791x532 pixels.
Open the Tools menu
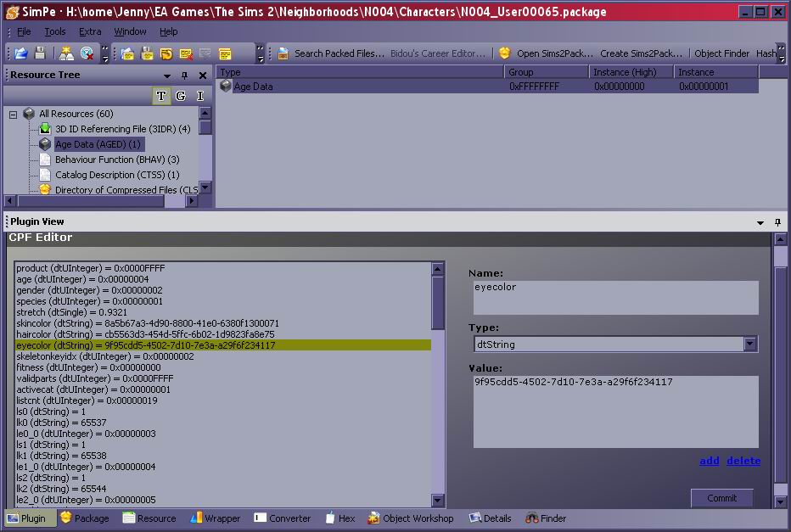55,31
